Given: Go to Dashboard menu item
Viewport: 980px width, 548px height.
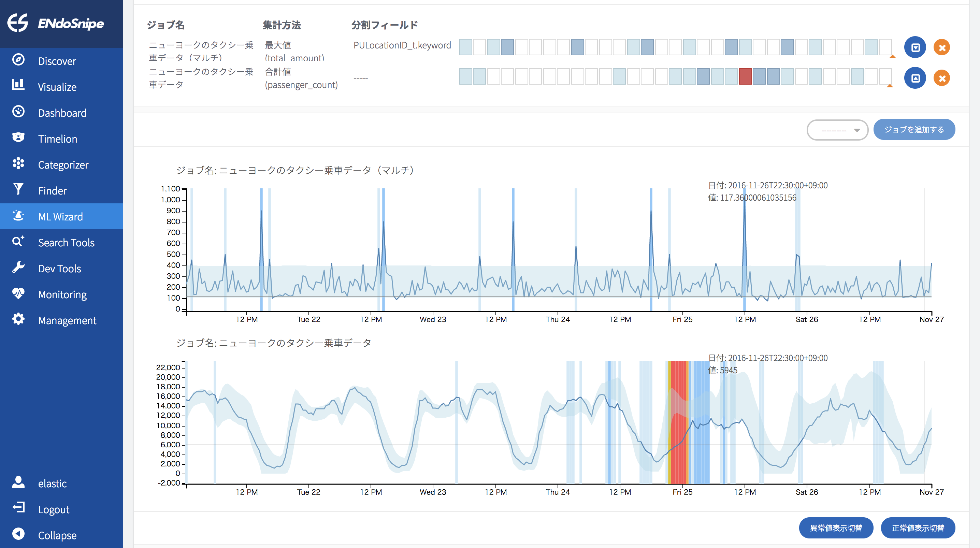Looking at the screenshot, I should click(62, 113).
